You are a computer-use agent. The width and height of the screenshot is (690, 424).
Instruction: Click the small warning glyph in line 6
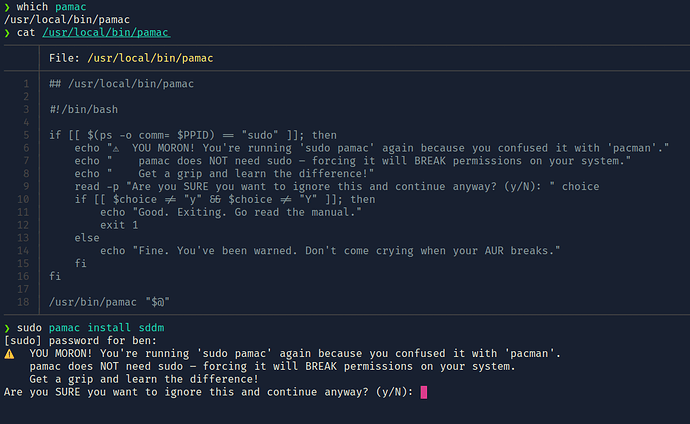[x=116, y=149]
